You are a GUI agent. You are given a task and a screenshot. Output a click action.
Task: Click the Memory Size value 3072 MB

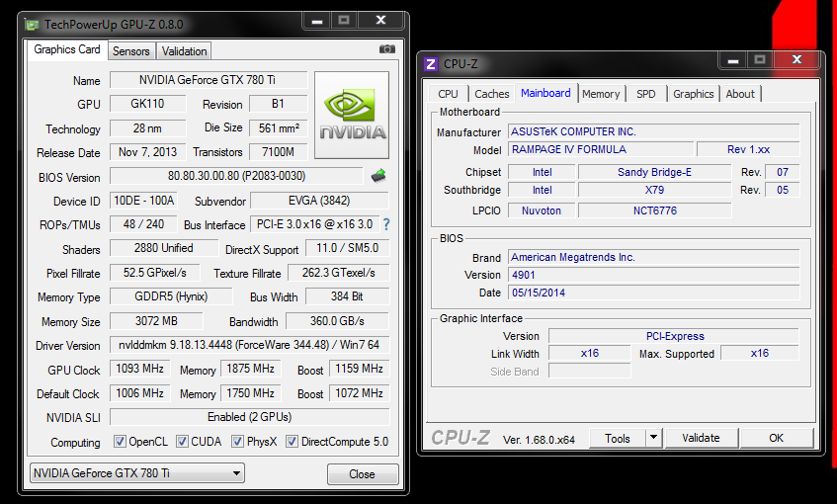[156, 321]
